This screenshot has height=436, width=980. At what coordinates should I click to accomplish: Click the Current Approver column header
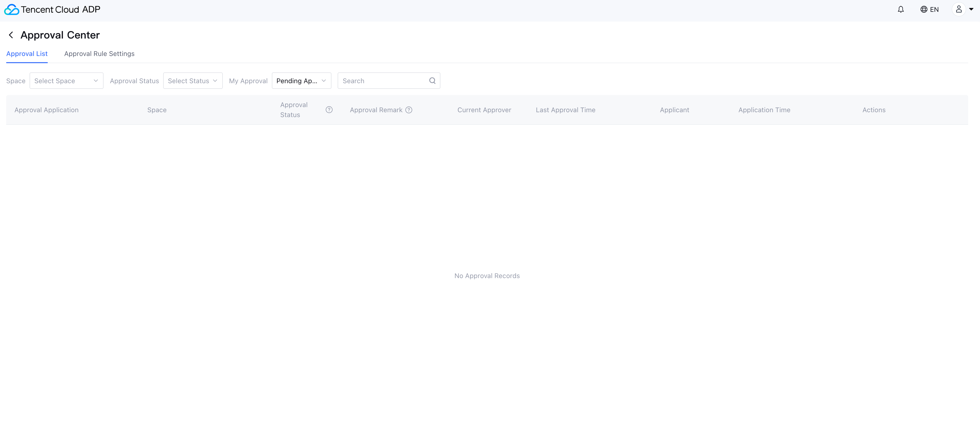tap(484, 110)
